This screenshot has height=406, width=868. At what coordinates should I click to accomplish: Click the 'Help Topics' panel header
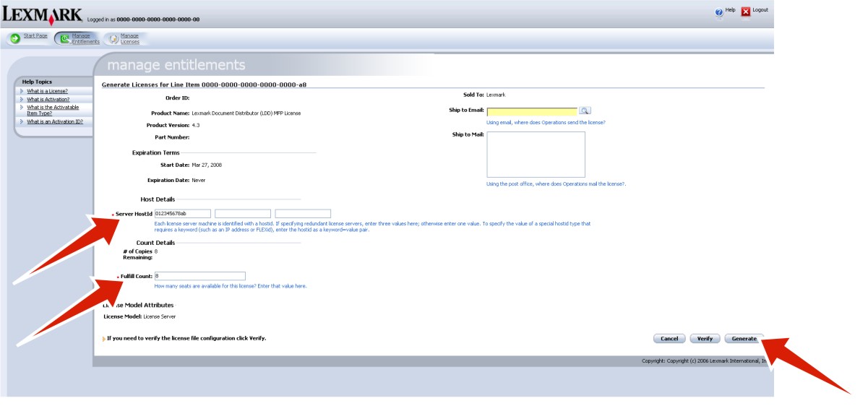pyautogui.click(x=37, y=82)
